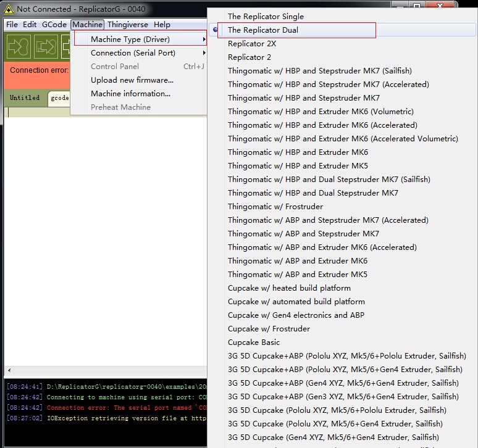Pick plain Thingomatic HBP and Dual Stepstruder MK7

tap(342, 193)
